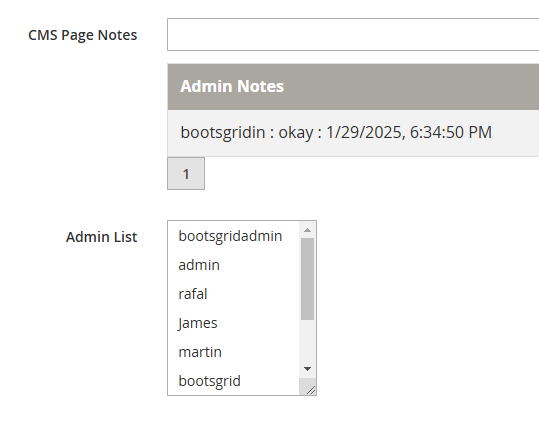Screen dimensions: 539x438
Task: Click the CMS Page Notes input field
Action: (x=353, y=34)
